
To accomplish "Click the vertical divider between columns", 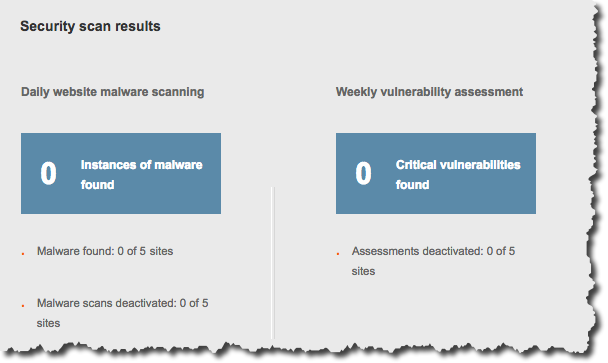I will [273, 263].
